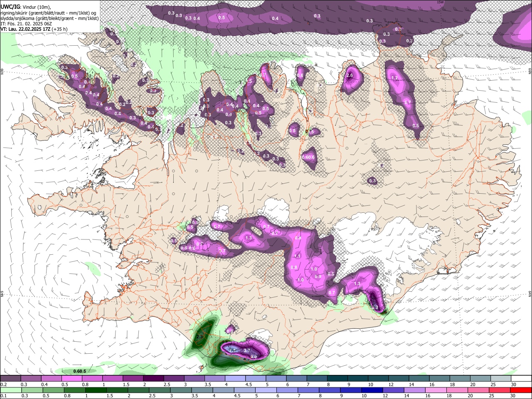The image size is (532, 399).
Task: Click the "2.6" precipitation value on the map
Action: 350,76
